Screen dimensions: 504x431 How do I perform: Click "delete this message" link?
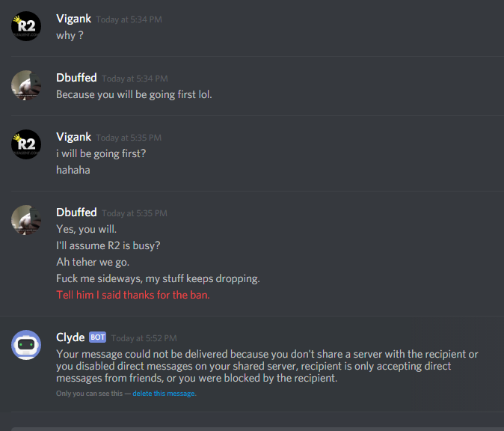tap(164, 394)
